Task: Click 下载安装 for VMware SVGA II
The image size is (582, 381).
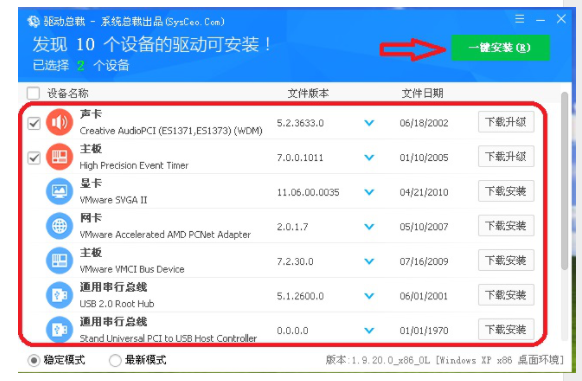Action: pos(506,191)
